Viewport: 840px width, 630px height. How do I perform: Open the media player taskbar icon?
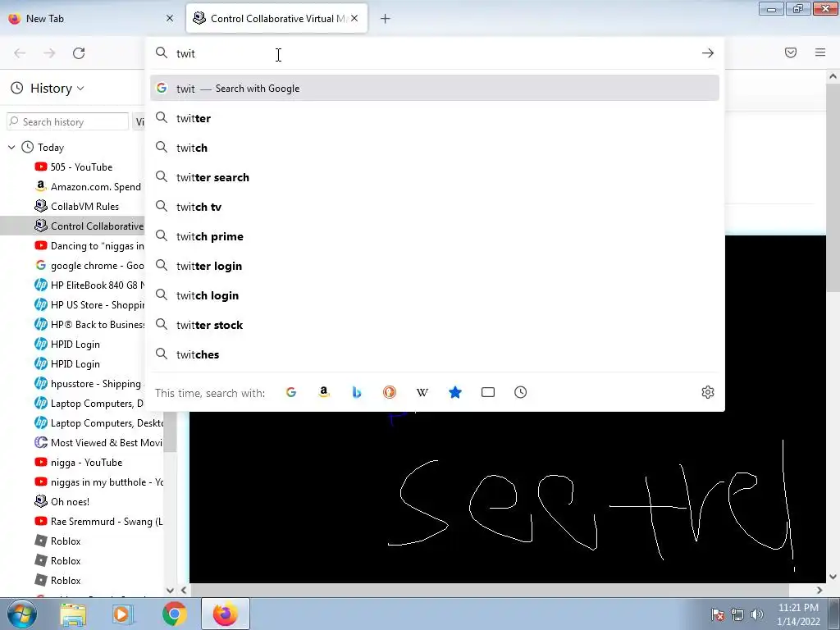(123, 614)
